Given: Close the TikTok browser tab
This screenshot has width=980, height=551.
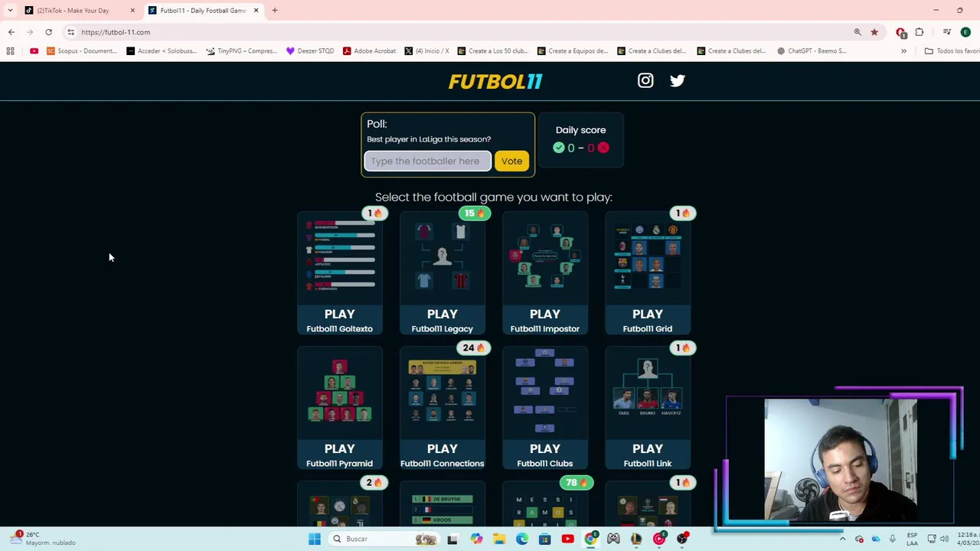Looking at the screenshot, I should click(x=132, y=11).
